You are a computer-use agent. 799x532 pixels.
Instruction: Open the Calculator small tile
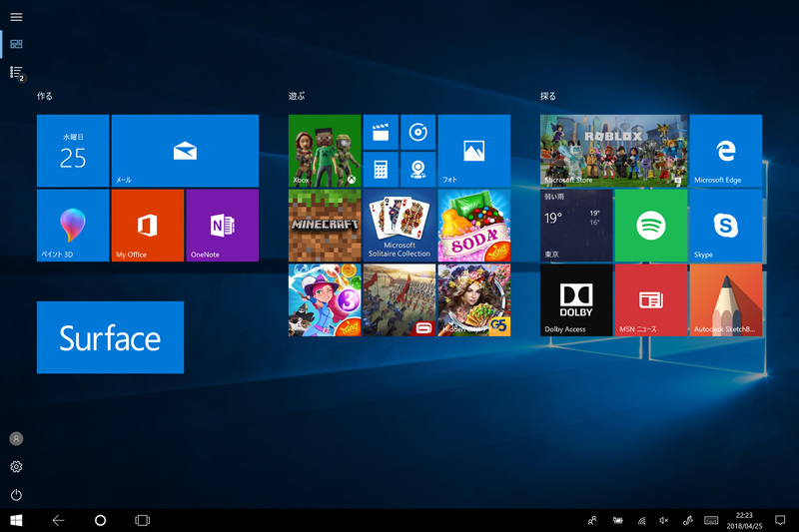[380, 169]
